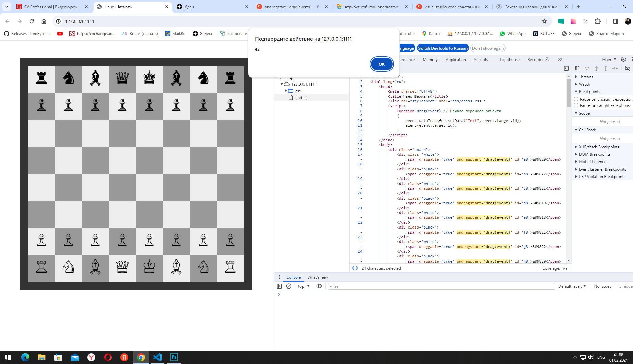Open DevTools settings gear icon
The width and height of the screenshot is (633, 364).
pos(623,59)
